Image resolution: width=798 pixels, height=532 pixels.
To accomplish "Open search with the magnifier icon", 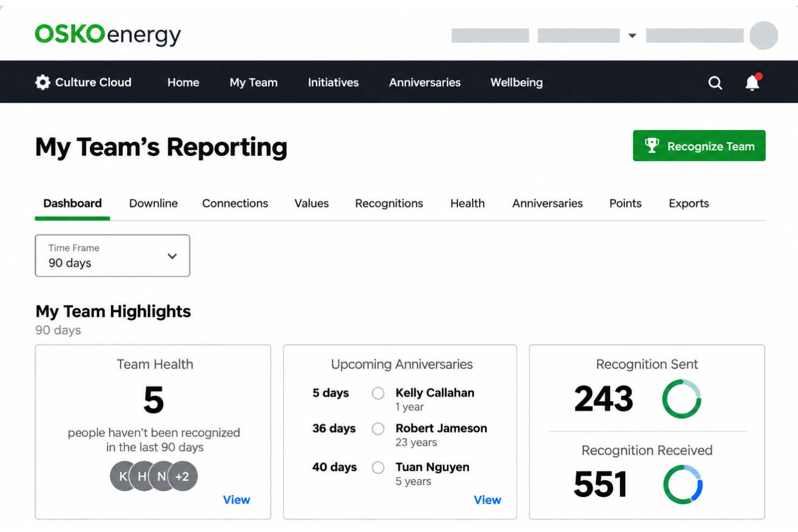I will click(715, 82).
